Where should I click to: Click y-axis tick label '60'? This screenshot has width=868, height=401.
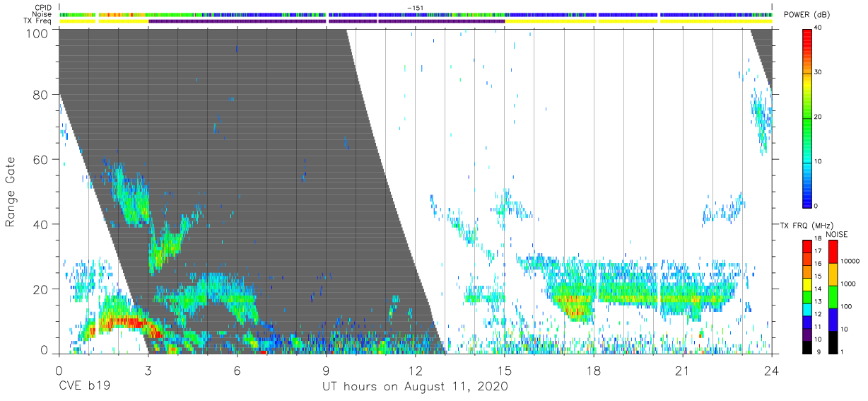tap(41, 159)
